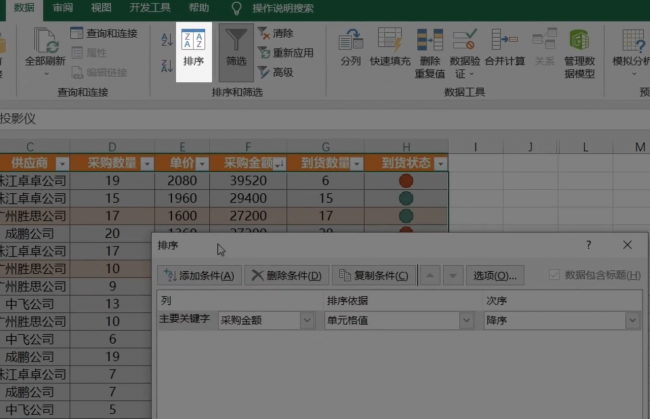Switch to the 开发工具 ribbon tab

[x=150, y=8]
